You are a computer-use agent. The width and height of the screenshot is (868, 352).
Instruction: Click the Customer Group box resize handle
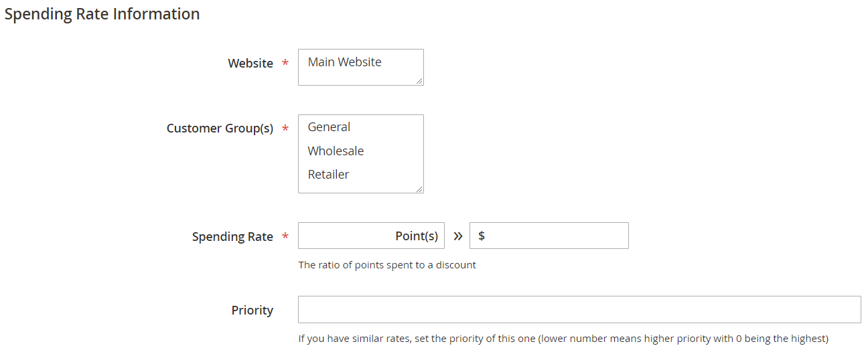[x=419, y=189]
